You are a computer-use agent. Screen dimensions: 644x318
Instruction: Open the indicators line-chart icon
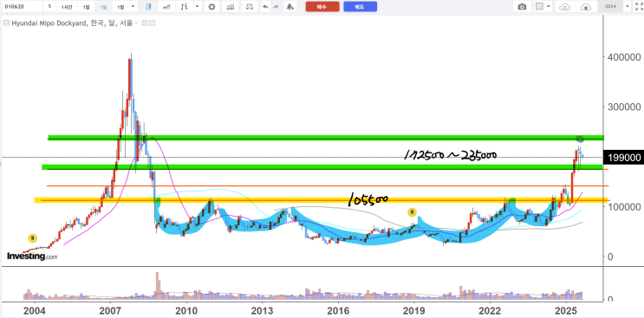(x=166, y=7)
